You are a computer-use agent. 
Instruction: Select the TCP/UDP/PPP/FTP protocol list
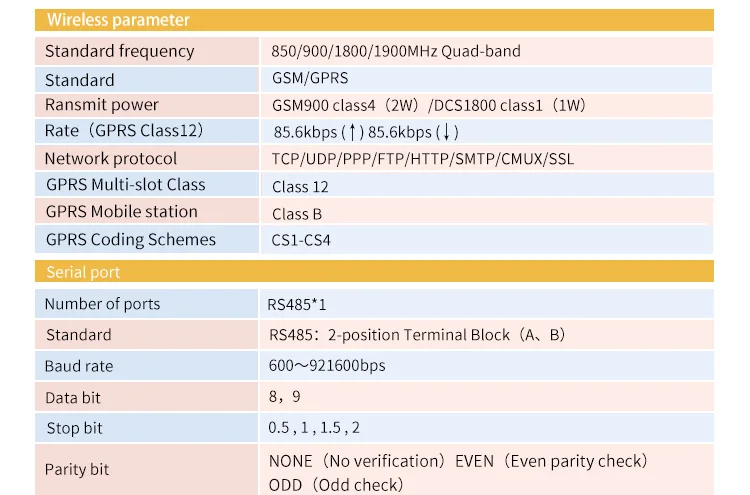[x=423, y=159]
